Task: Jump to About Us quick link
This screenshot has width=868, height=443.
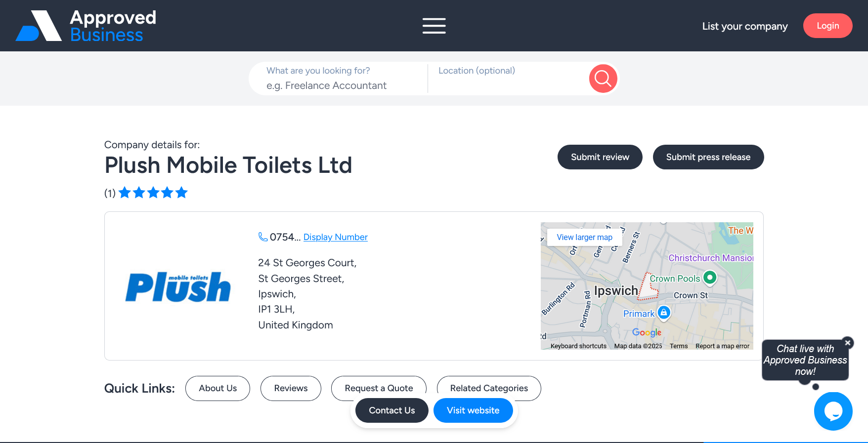Action: [x=217, y=388]
